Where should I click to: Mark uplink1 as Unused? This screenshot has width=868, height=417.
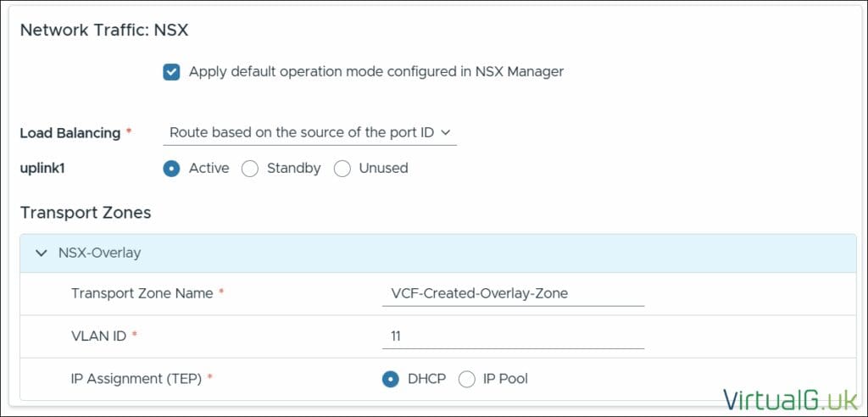[x=342, y=169]
